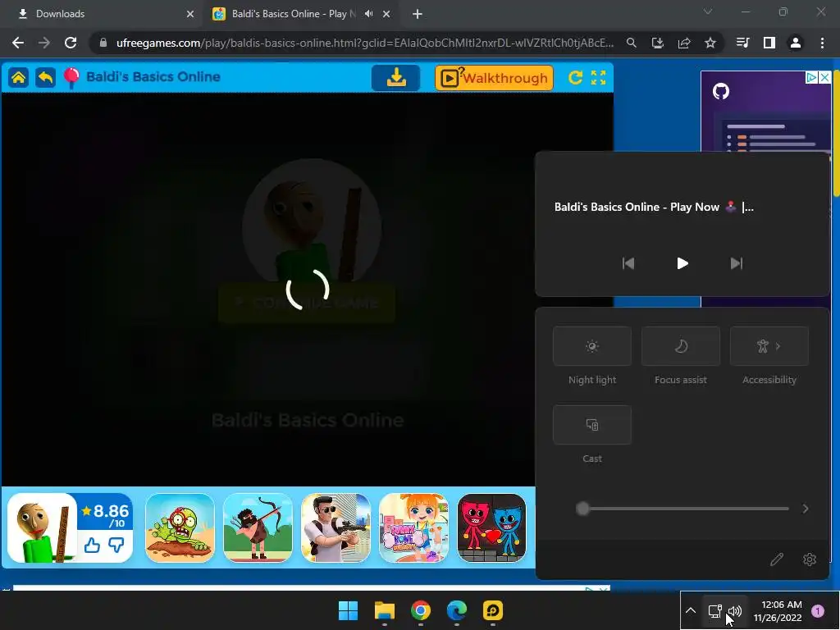Open Microsoft Edge from the taskbar
Image resolution: width=840 pixels, height=630 pixels.
tap(457, 610)
